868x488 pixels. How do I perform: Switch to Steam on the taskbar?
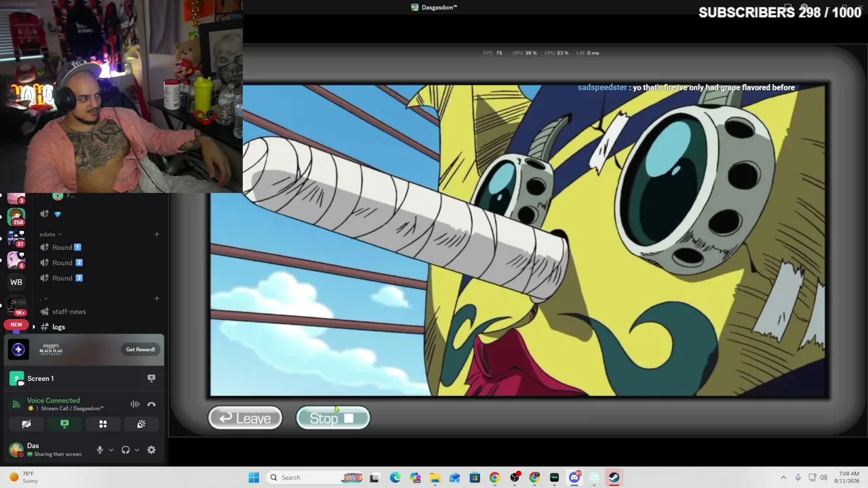coord(614,478)
